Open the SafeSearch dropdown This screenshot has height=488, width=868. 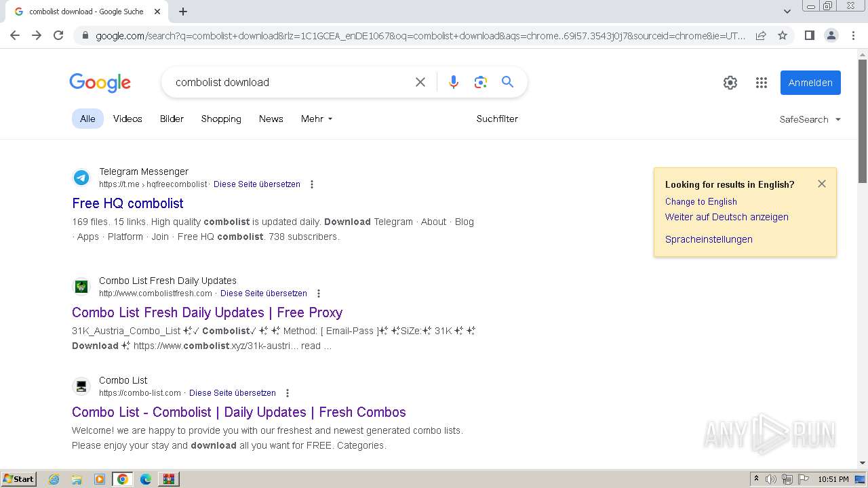(810, 119)
